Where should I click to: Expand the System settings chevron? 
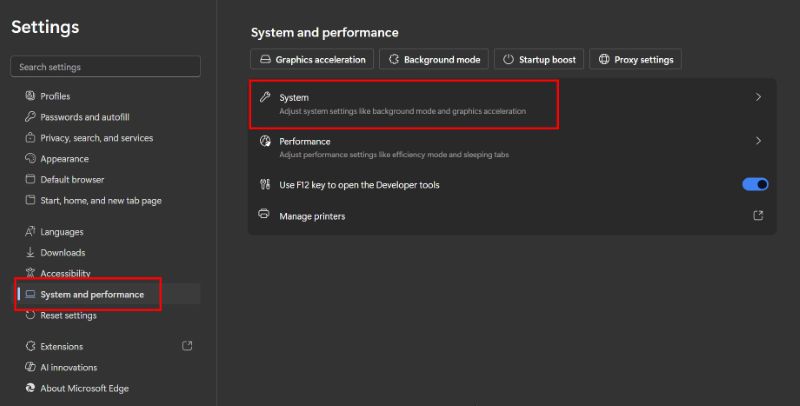[758, 98]
